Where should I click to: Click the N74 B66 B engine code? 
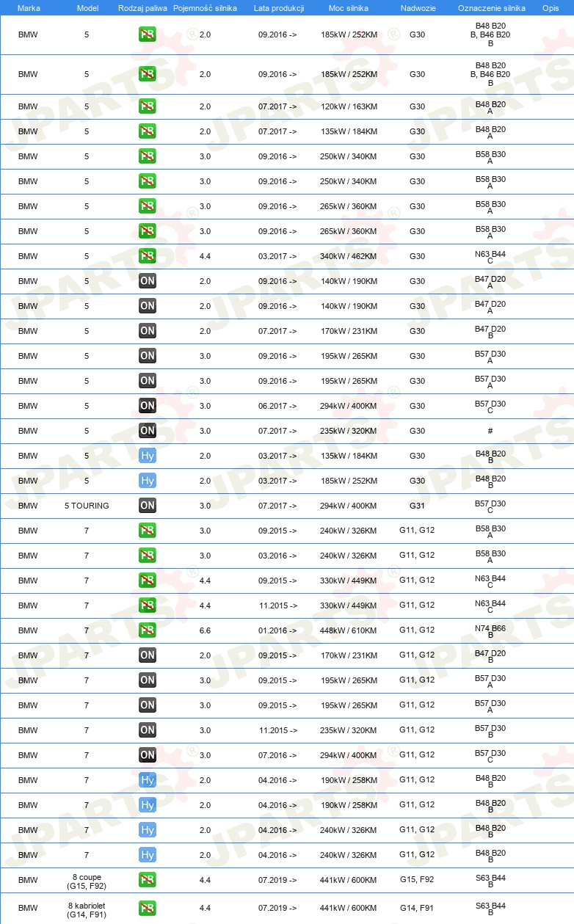click(490, 631)
